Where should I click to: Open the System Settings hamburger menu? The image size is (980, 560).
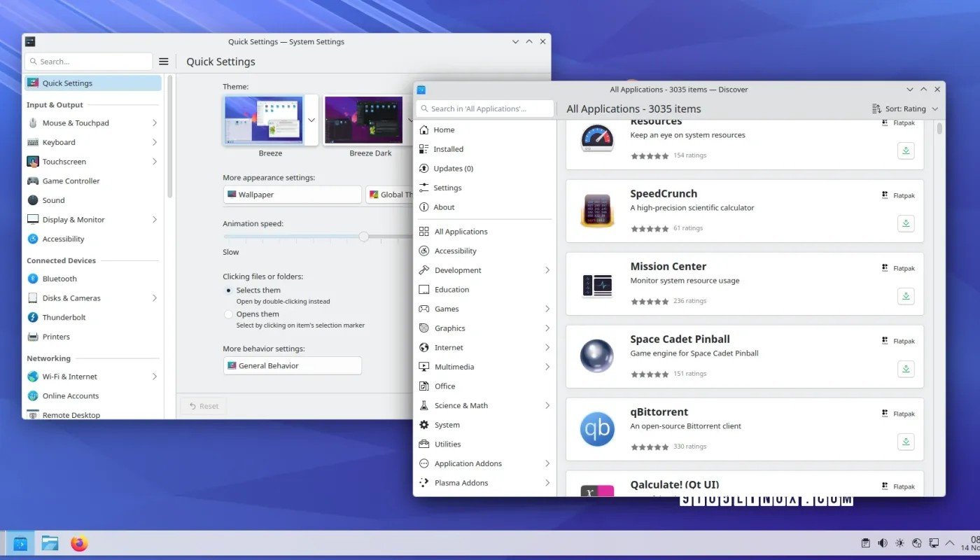[x=163, y=61]
